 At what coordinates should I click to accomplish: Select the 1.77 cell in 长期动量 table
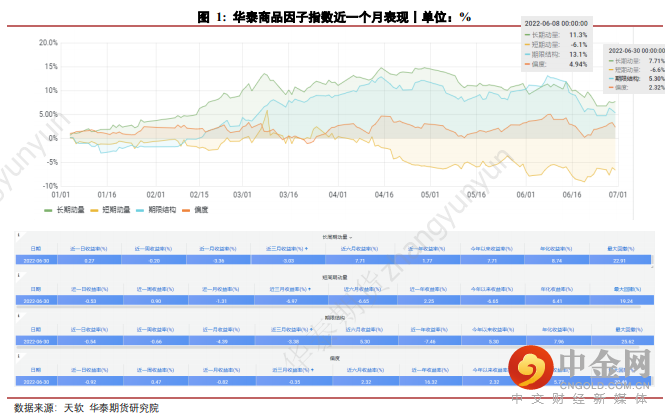pyautogui.click(x=428, y=260)
